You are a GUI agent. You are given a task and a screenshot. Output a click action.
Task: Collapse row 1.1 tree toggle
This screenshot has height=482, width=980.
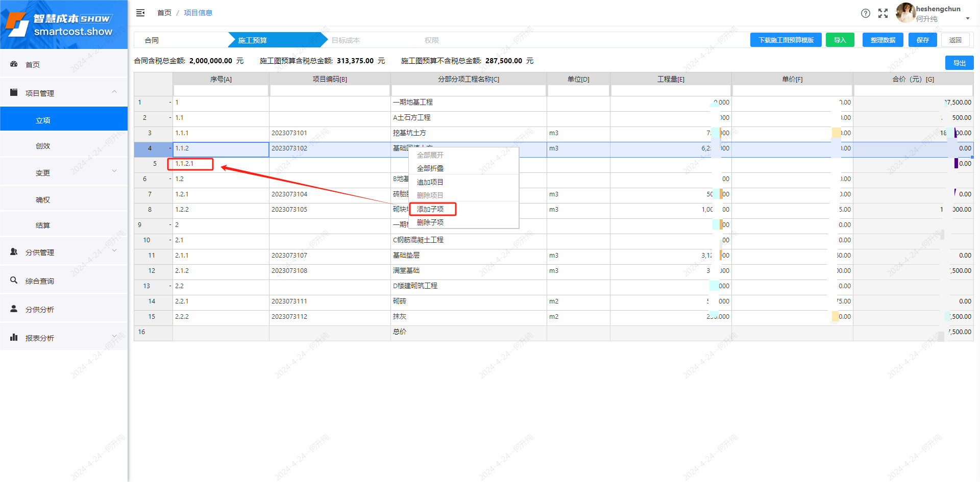170,118
